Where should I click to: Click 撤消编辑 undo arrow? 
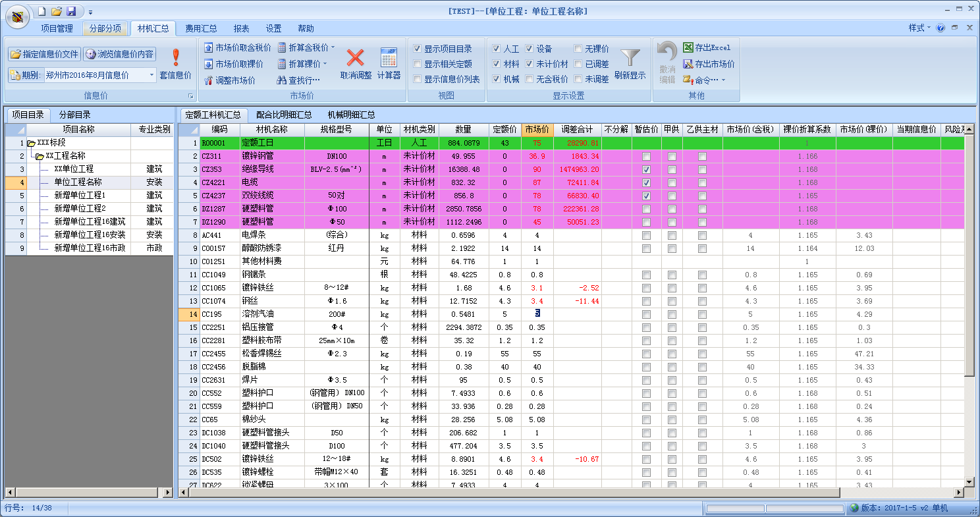(x=667, y=64)
